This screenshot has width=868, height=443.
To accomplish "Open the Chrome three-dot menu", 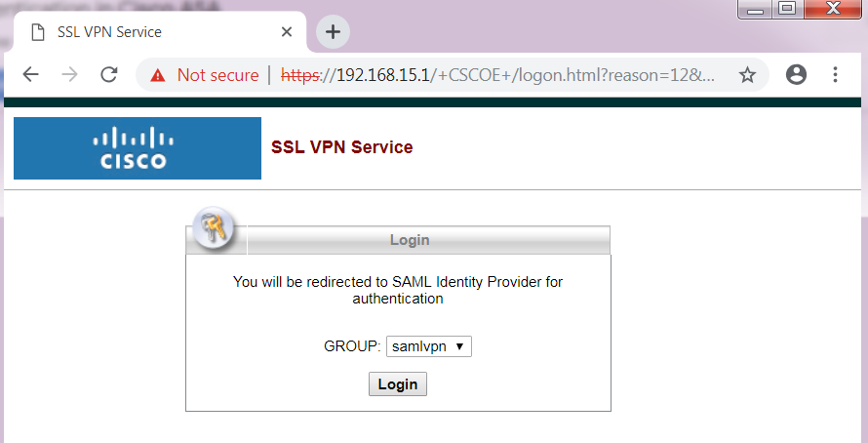I will (x=835, y=75).
